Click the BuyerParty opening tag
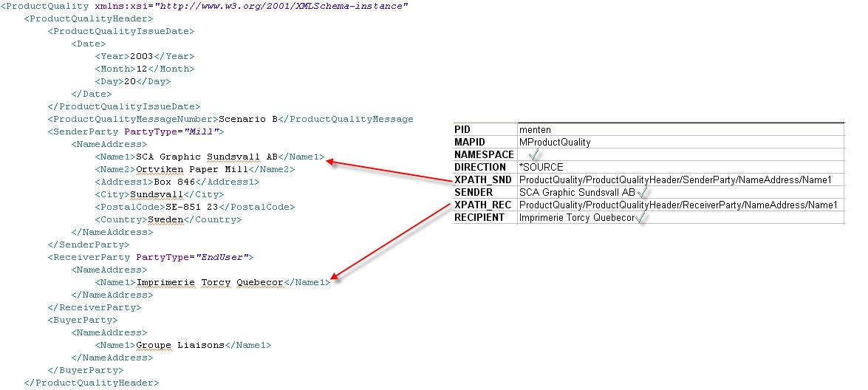The height and width of the screenshot is (390, 868). coord(82,320)
